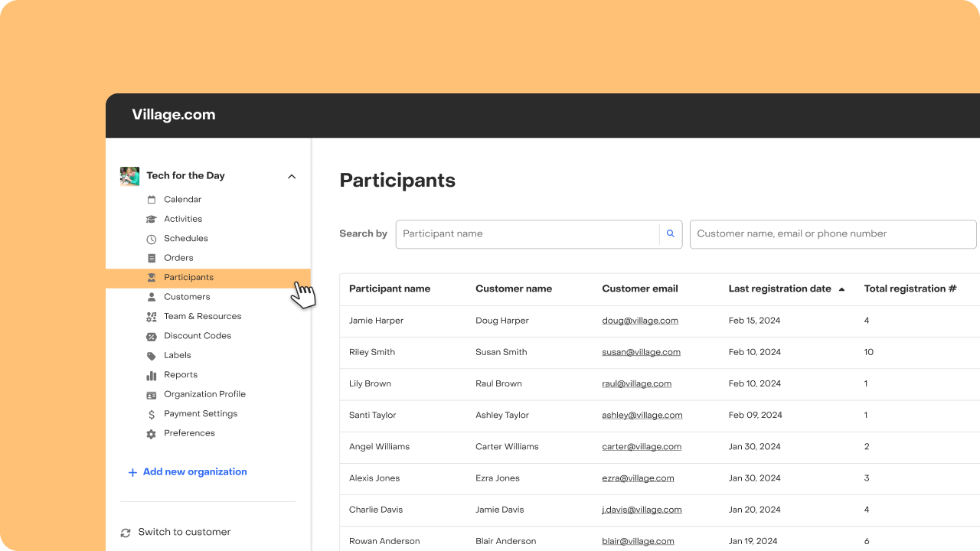Open blair@village.com email link
Screen dimensions: 980x551
[639, 541]
